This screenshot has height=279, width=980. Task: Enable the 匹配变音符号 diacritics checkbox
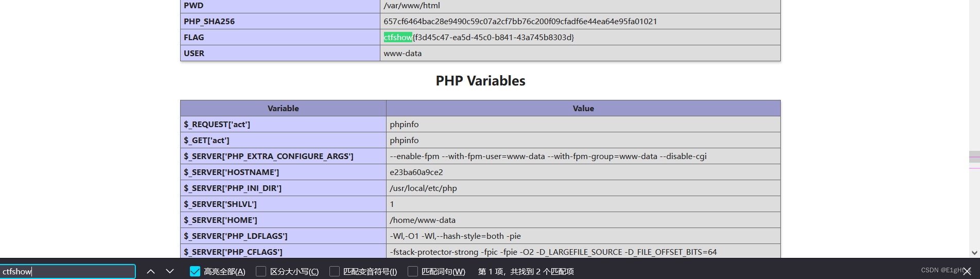click(x=335, y=271)
